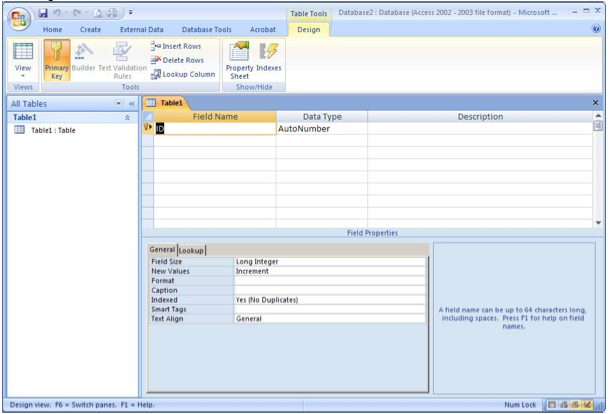Click the ID field name cell

215,129
